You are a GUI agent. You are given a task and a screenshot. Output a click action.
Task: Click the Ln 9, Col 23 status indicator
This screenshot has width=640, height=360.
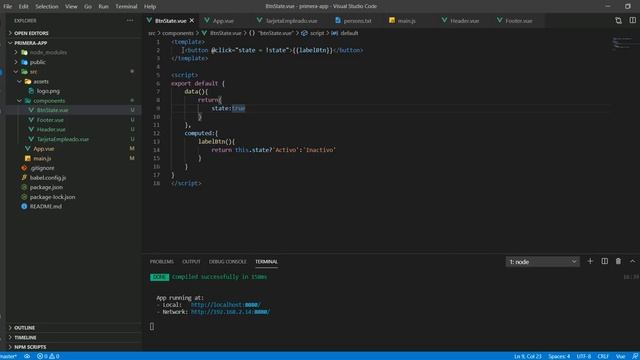528,356
